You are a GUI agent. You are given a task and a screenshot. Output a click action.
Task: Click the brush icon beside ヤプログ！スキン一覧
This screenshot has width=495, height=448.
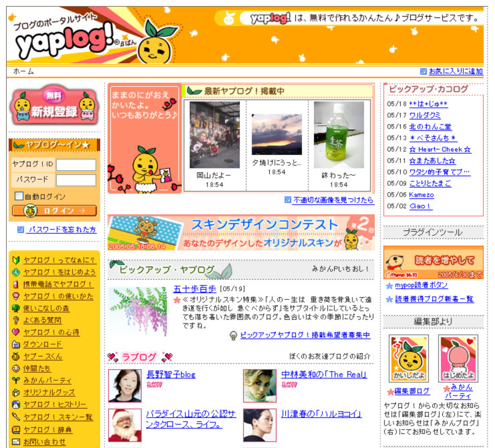[16, 417]
